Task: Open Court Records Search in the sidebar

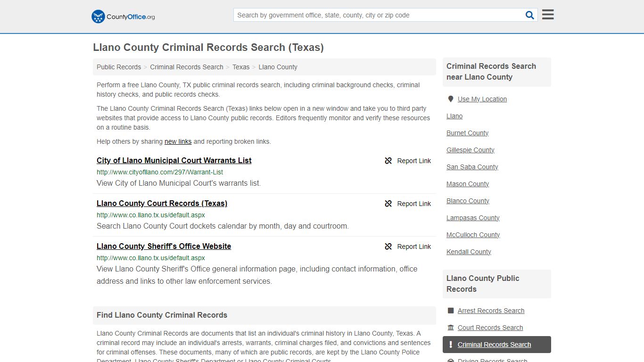Action: coord(490,328)
